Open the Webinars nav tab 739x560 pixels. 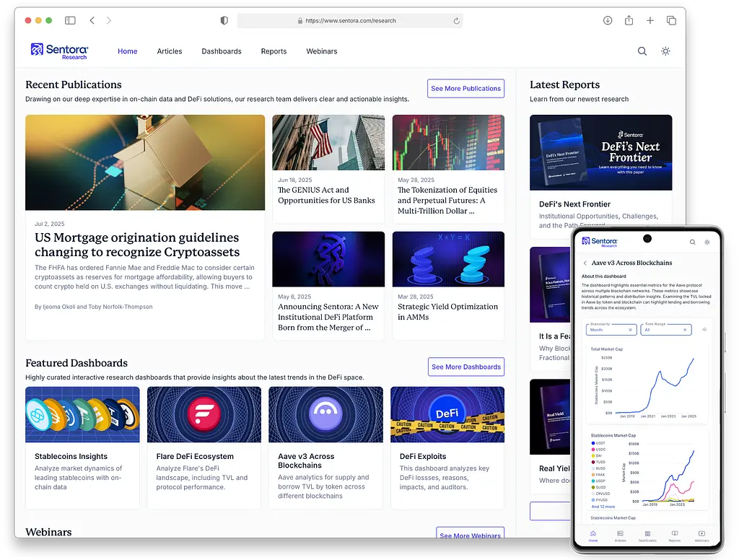(322, 51)
